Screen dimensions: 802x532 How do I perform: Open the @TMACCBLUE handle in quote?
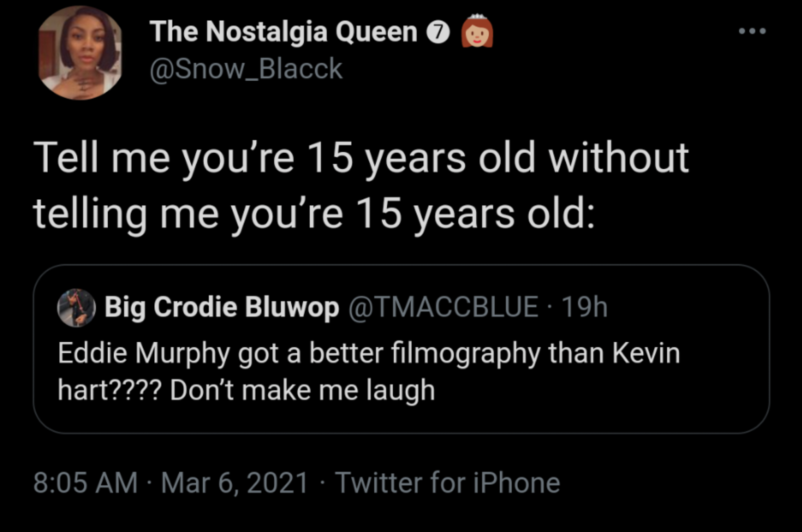click(x=443, y=307)
